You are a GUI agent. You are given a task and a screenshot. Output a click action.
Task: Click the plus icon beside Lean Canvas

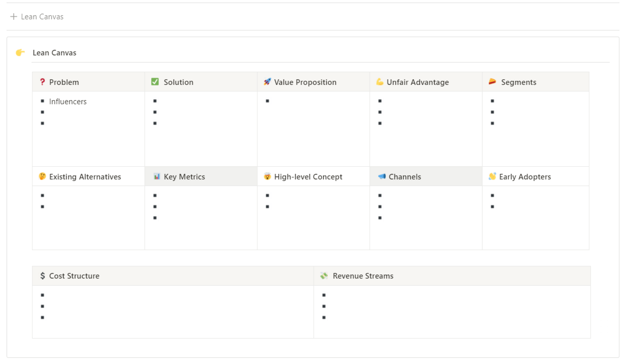pyautogui.click(x=14, y=17)
